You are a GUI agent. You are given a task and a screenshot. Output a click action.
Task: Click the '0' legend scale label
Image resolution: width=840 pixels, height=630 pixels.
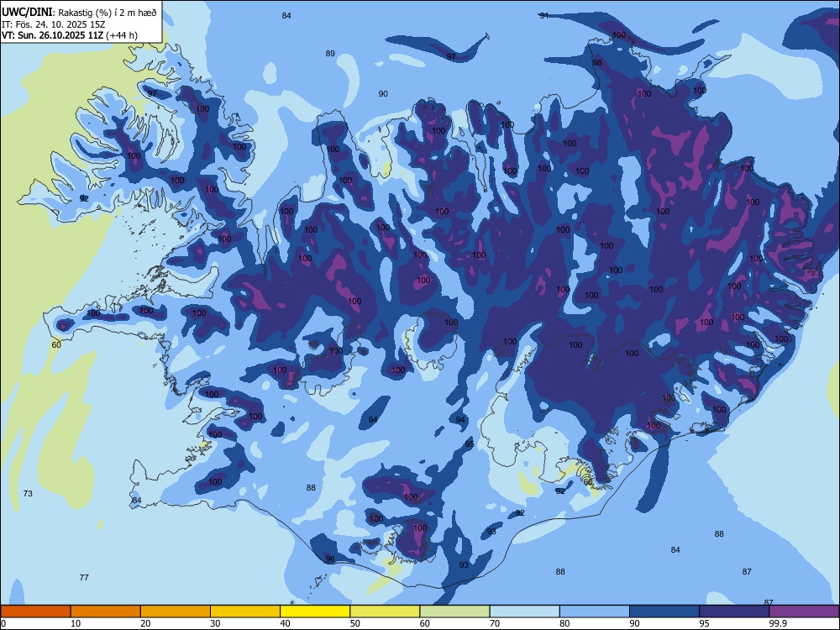[3, 623]
